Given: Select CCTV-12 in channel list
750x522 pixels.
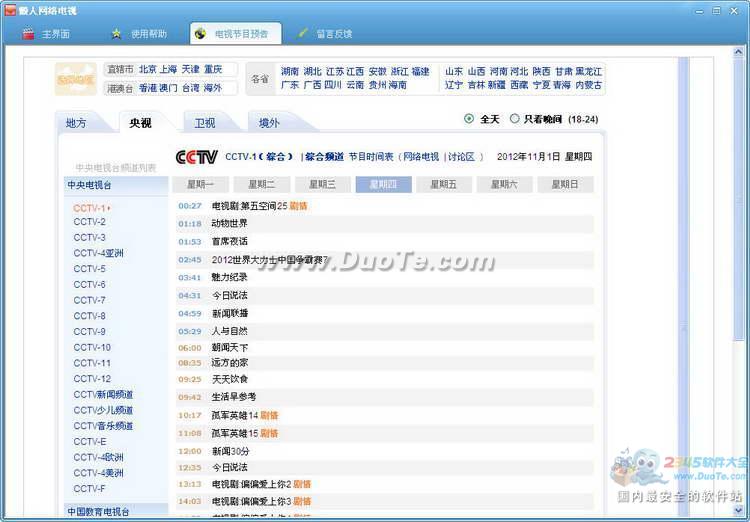Looking at the screenshot, I should click(92, 378).
